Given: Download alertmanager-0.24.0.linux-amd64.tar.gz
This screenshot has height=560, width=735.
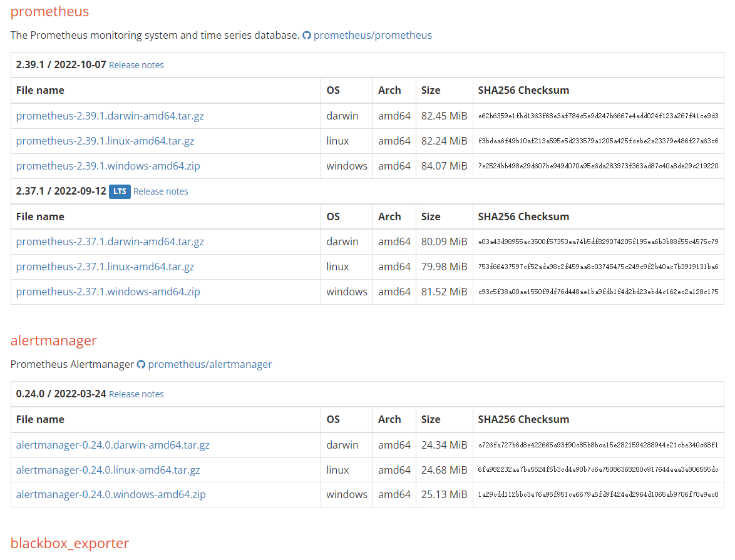Looking at the screenshot, I should pos(108,470).
